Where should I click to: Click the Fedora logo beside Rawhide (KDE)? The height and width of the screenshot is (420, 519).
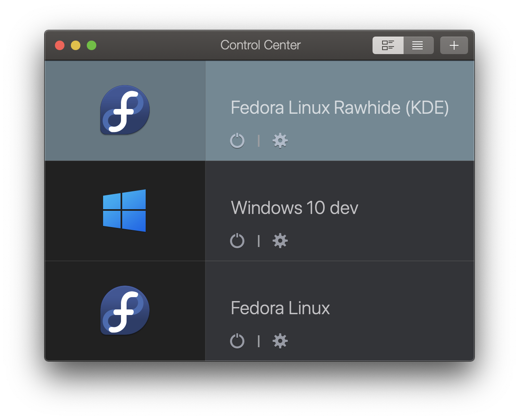(125, 110)
